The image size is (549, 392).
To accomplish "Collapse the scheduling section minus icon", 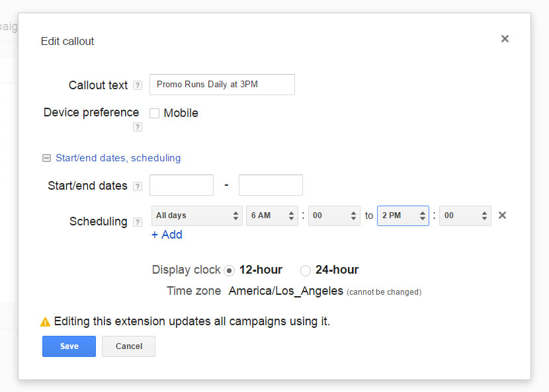I will point(46,158).
